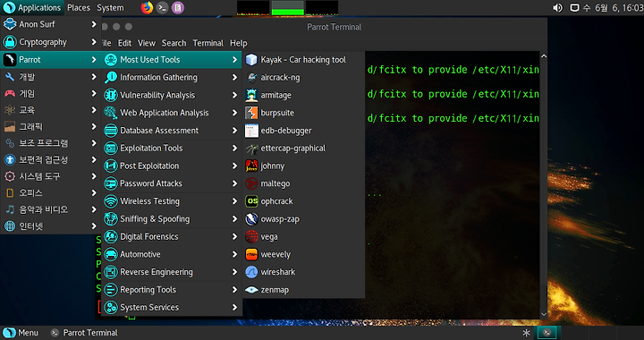Open the 오피스 category

(x=50, y=192)
